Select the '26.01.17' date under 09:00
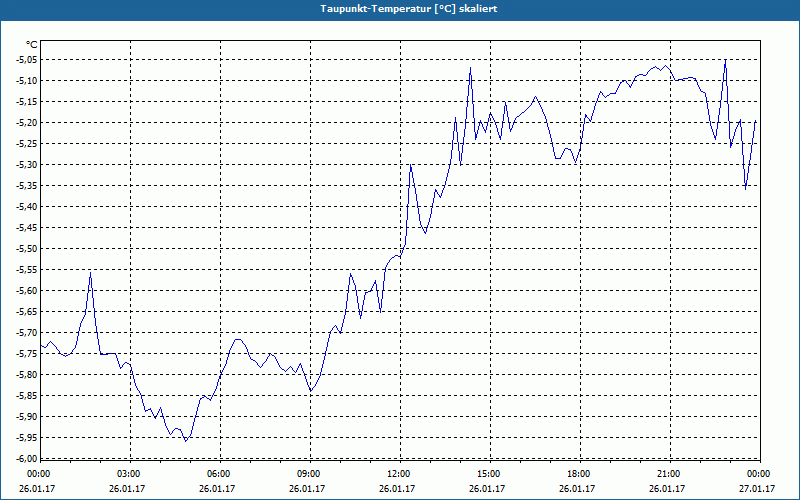 coord(307,488)
